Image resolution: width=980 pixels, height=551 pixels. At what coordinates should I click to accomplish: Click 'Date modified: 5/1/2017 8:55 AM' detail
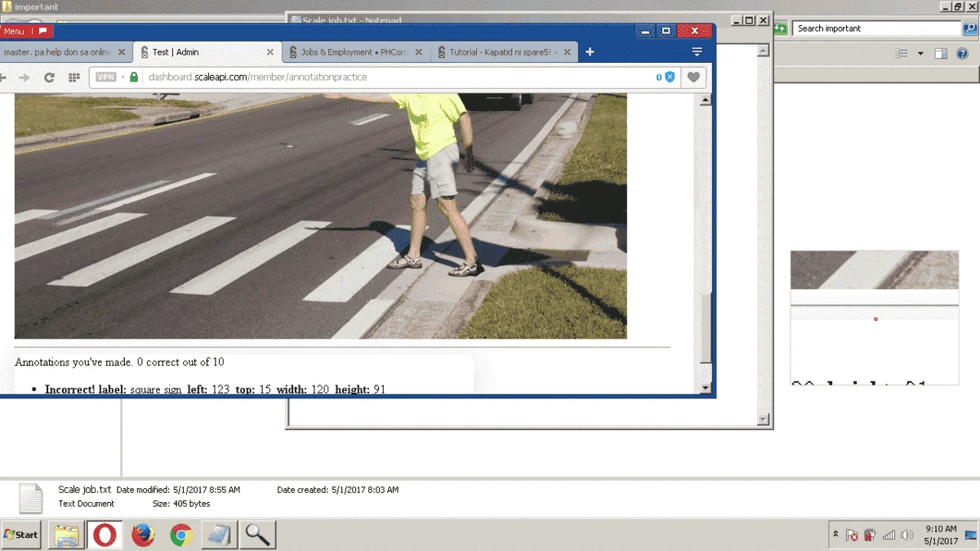pos(178,490)
